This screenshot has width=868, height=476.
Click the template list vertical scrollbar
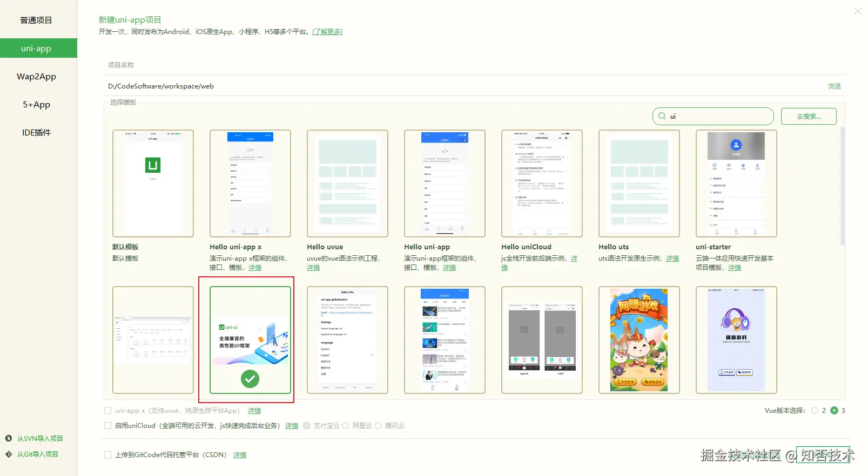point(843,186)
